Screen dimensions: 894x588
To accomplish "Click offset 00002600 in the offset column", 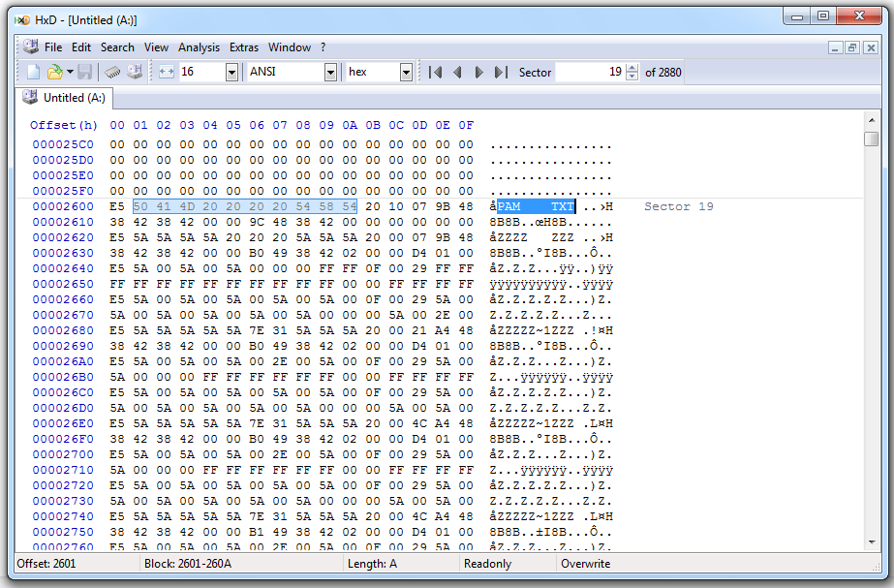I will tap(63, 206).
